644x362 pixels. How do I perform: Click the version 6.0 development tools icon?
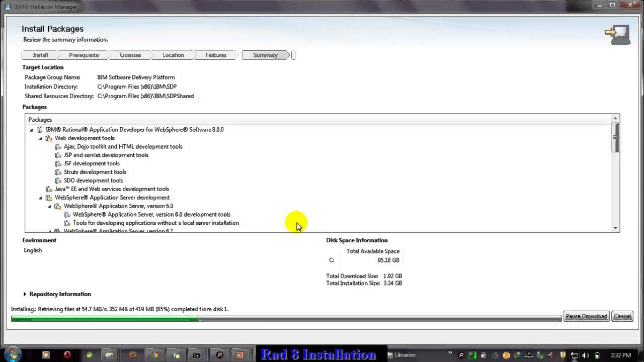[x=67, y=215]
